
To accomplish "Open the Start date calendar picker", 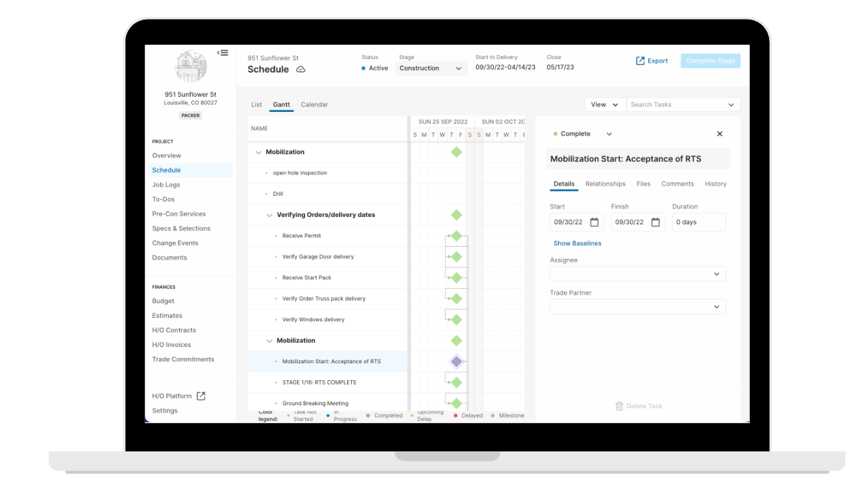I will (595, 222).
